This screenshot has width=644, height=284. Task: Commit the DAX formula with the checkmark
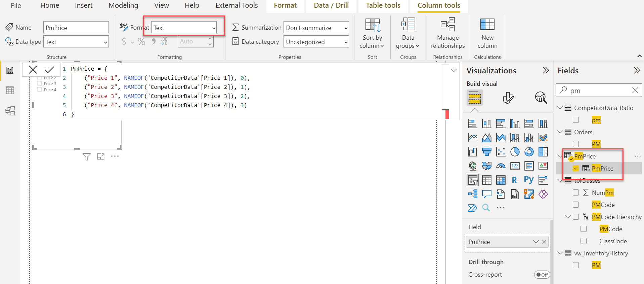tap(49, 70)
